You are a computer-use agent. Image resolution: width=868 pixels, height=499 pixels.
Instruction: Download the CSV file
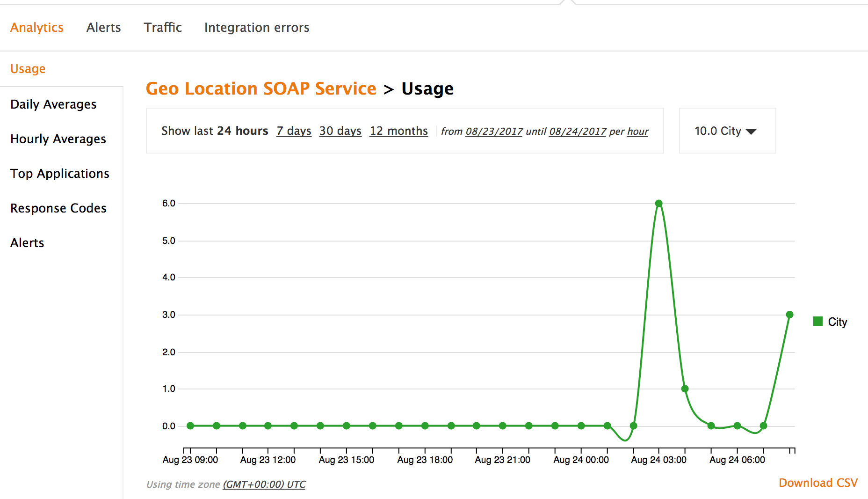pyautogui.click(x=818, y=483)
